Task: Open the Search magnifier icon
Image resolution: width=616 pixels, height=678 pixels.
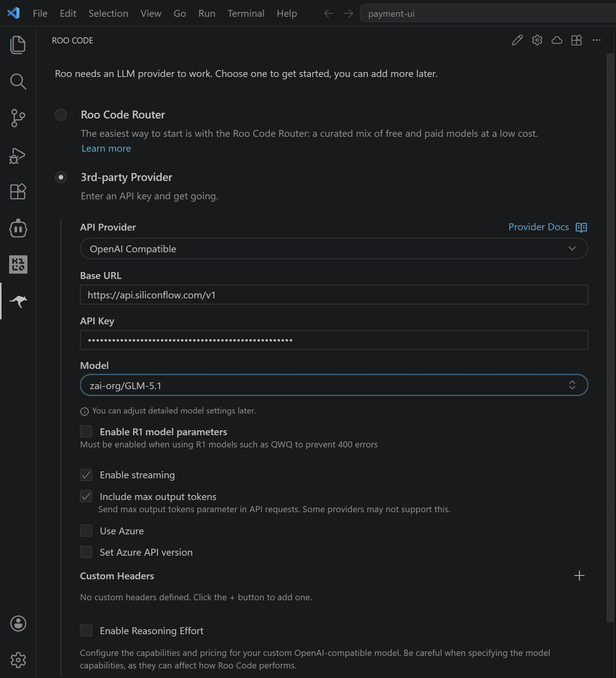Action: 18,81
